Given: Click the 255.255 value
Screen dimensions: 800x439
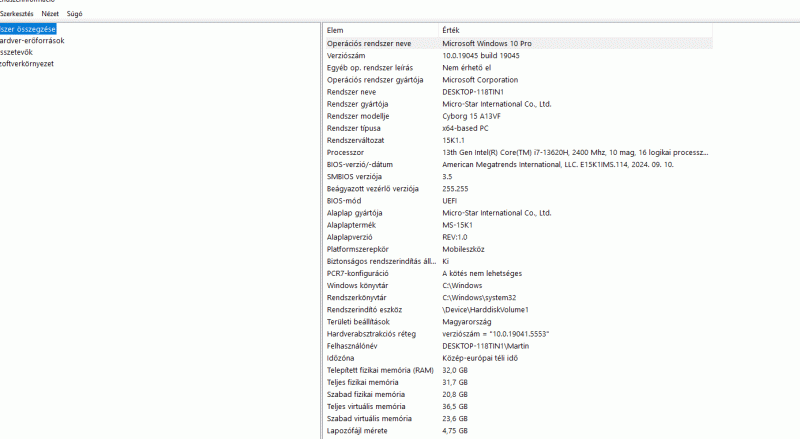Looking at the screenshot, I should pyautogui.click(x=455, y=189).
